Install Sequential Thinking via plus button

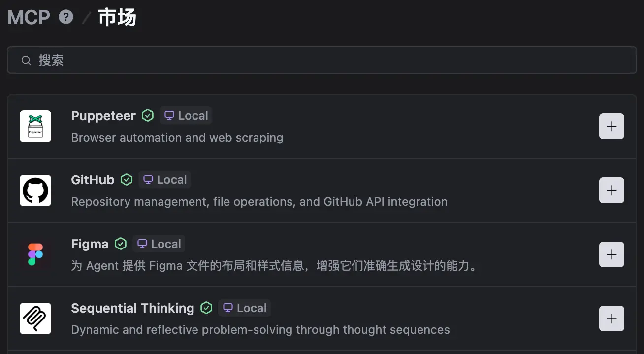click(x=612, y=319)
